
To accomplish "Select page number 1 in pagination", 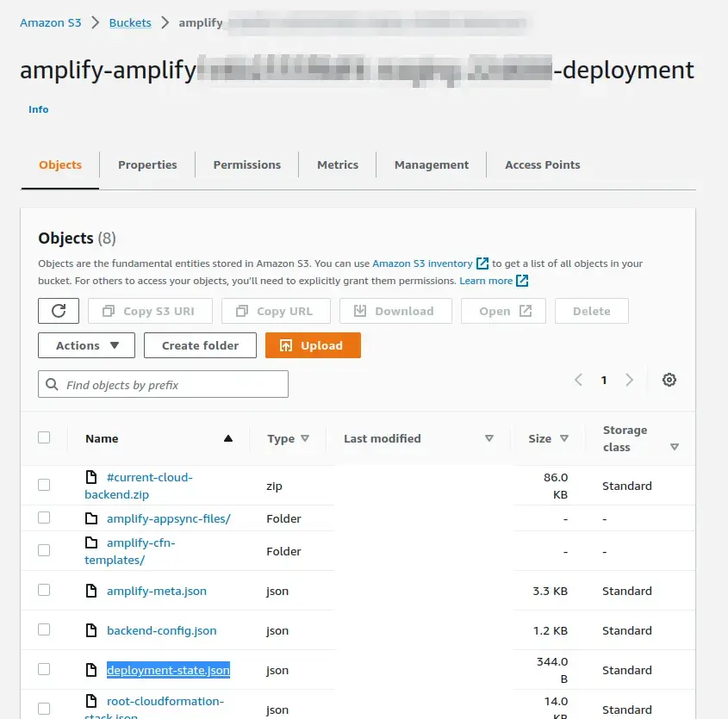I will (604, 380).
